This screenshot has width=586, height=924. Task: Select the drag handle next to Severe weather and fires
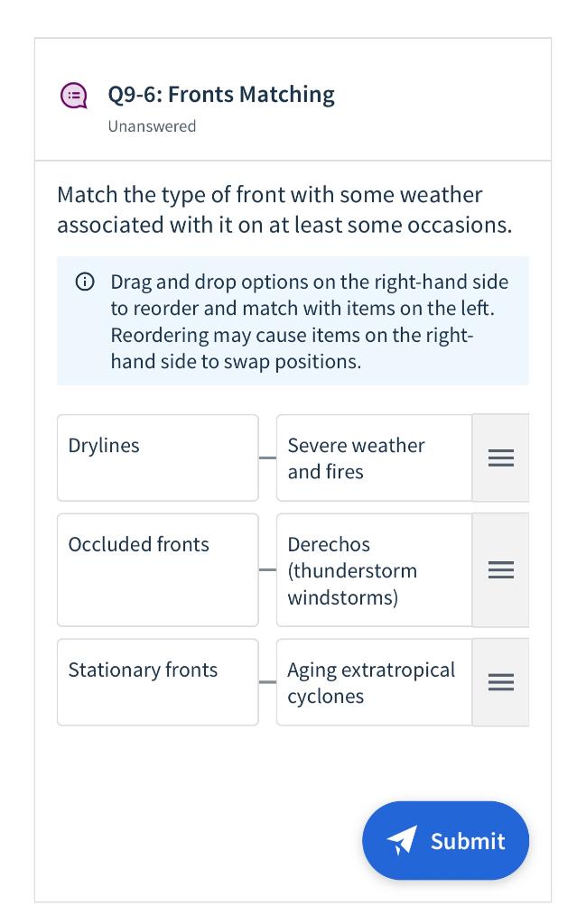click(500, 457)
